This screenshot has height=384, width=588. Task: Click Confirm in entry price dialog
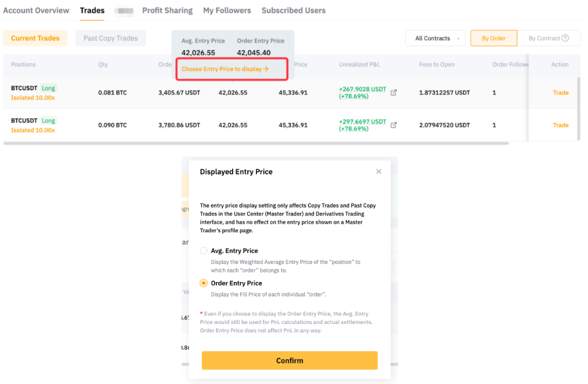click(x=290, y=361)
